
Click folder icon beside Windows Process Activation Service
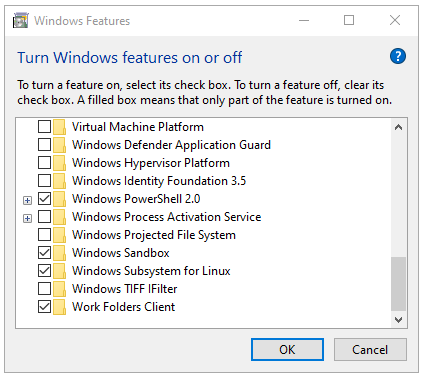point(59,217)
